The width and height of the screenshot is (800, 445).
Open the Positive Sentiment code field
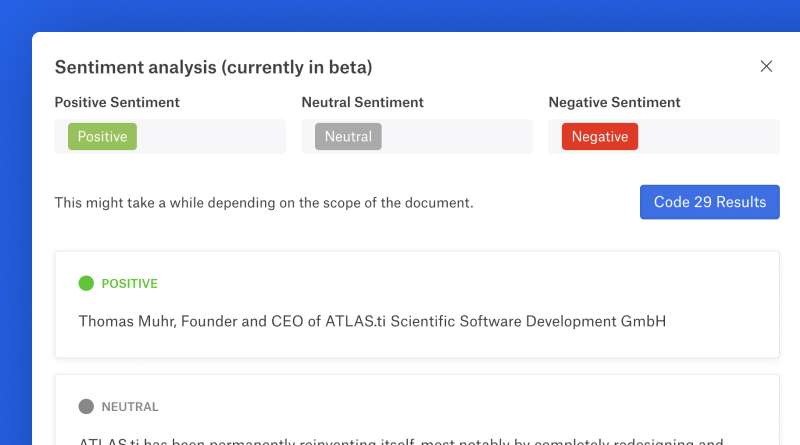click(210, 137)
